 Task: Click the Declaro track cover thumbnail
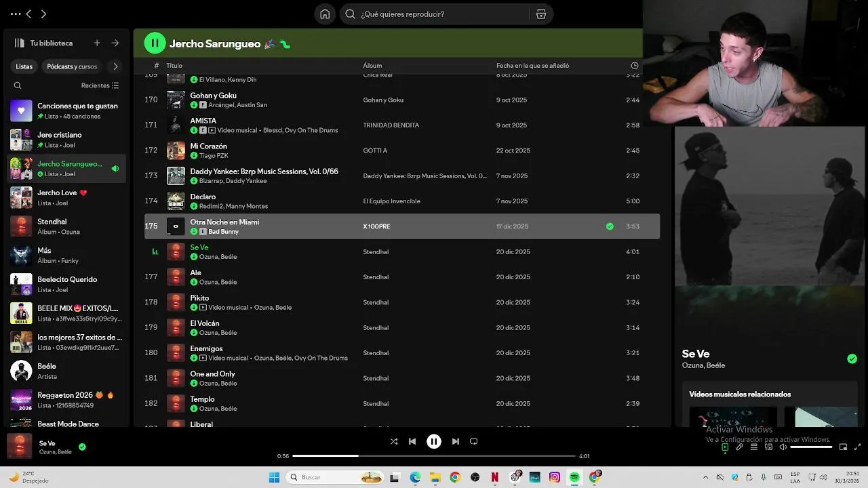176,201
